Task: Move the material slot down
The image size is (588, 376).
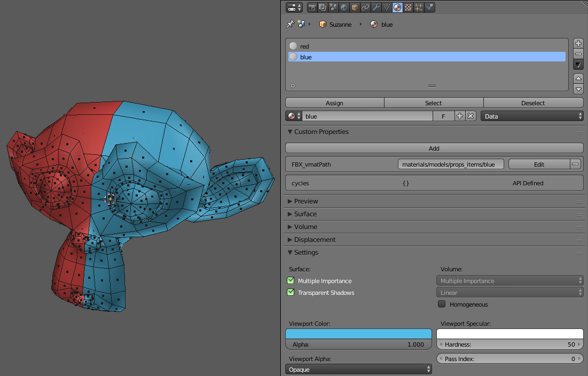Action: pos(578,89)
